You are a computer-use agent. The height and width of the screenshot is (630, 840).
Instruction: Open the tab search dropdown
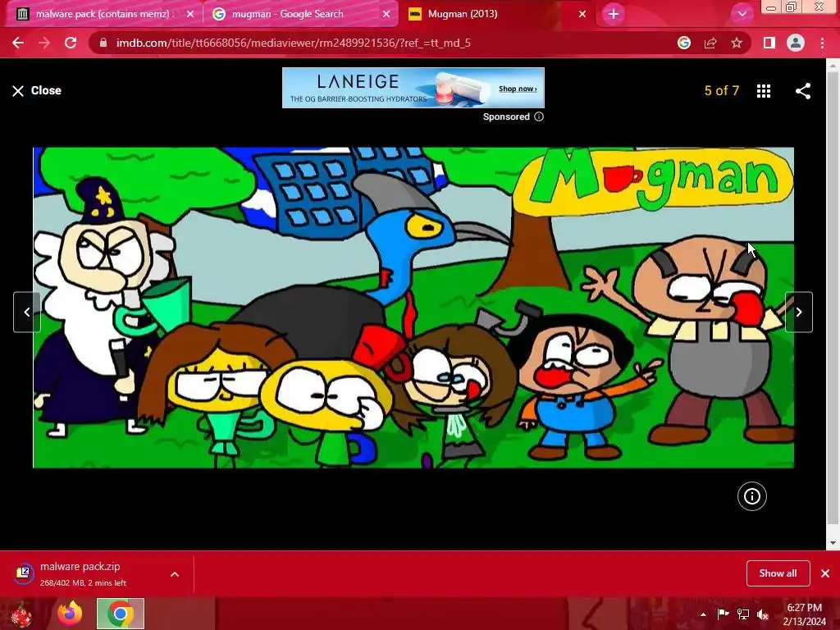742,14
